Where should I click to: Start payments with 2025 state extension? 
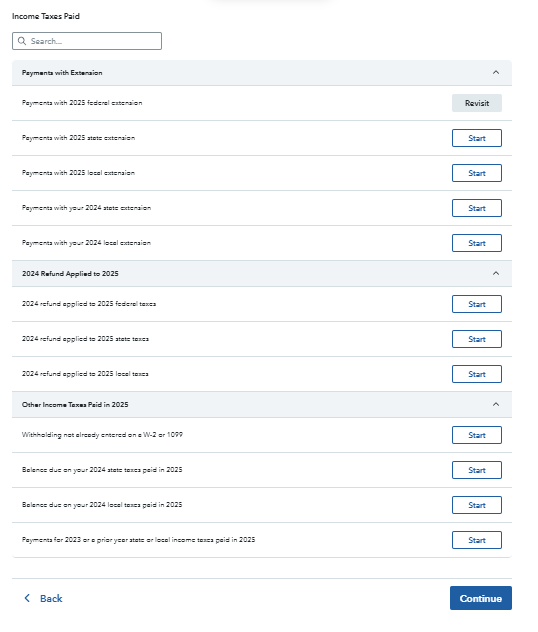tap(477, 138)
